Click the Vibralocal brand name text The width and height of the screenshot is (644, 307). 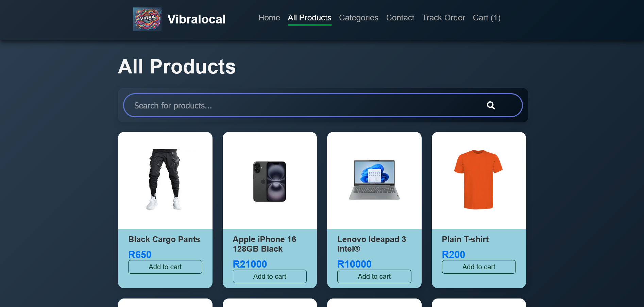pos(197,19)
